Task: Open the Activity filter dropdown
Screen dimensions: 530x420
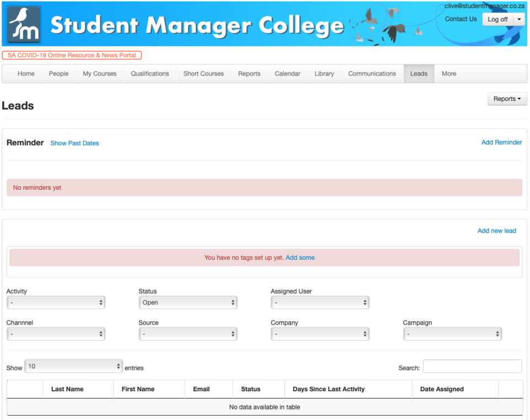Action: click(x=56, y=302)
